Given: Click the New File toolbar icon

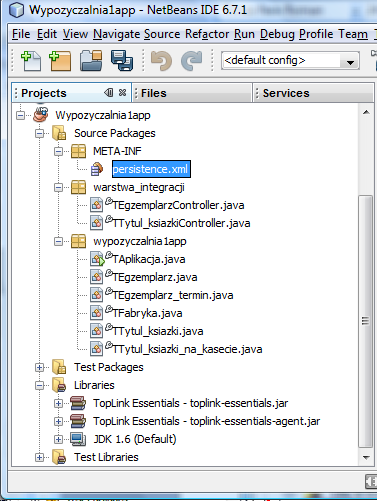Looking at the screenshot, I should [x=31, y=60].
